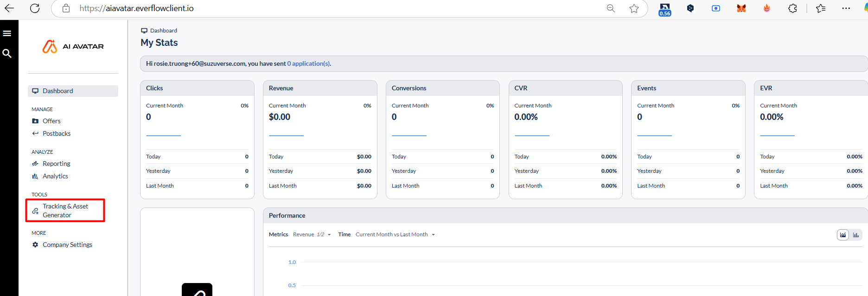Click the EVR card header
This screenshot has height=296, width=868.
click(x=811, y=88)
